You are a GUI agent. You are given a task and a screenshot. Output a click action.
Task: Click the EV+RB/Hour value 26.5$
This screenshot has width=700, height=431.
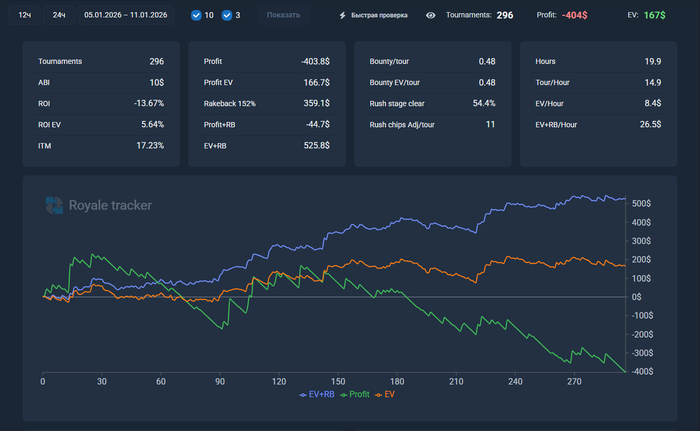(x=650, y=124)
